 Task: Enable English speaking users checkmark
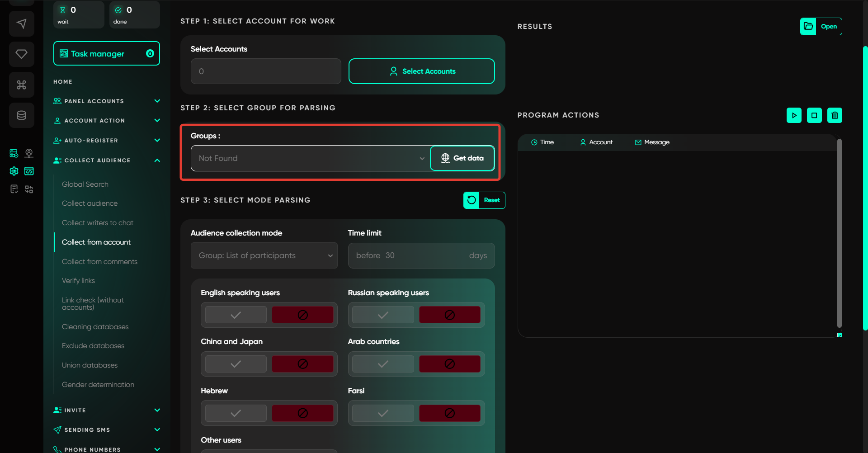(236, 315)
